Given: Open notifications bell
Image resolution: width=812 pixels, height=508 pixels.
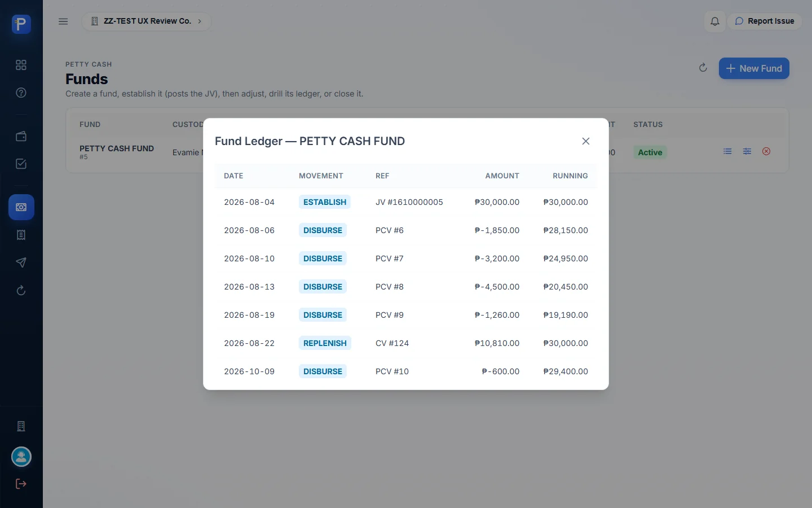Looking at the screenshot, I should 714,21.
